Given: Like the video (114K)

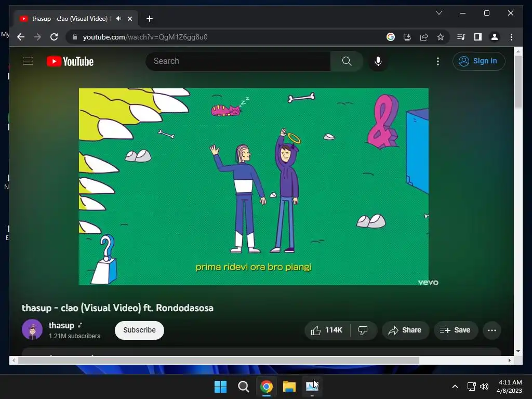Looking at the screenshot, I should click(x=327, y=330).
